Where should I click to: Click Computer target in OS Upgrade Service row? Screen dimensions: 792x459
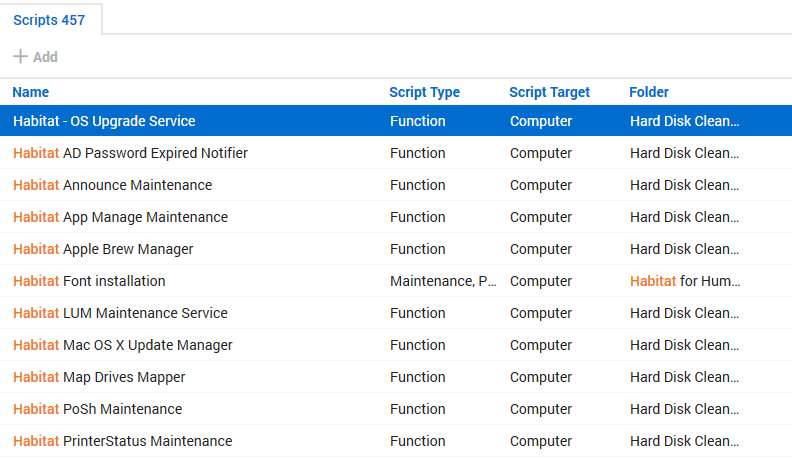click(x=541, y=121)
